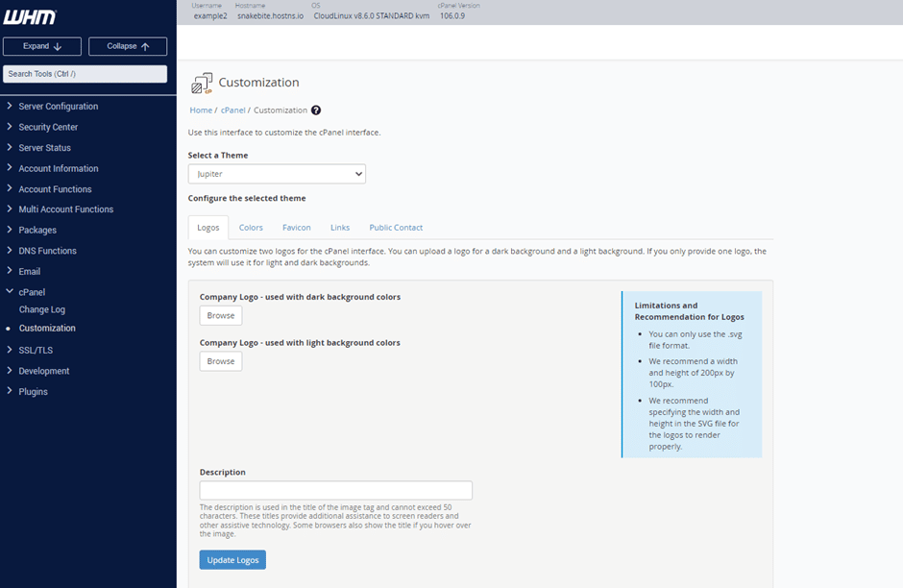The height and width of the screenshot is (588, 903).
Task: Open Change Log in sidebar
Action: 42,309
